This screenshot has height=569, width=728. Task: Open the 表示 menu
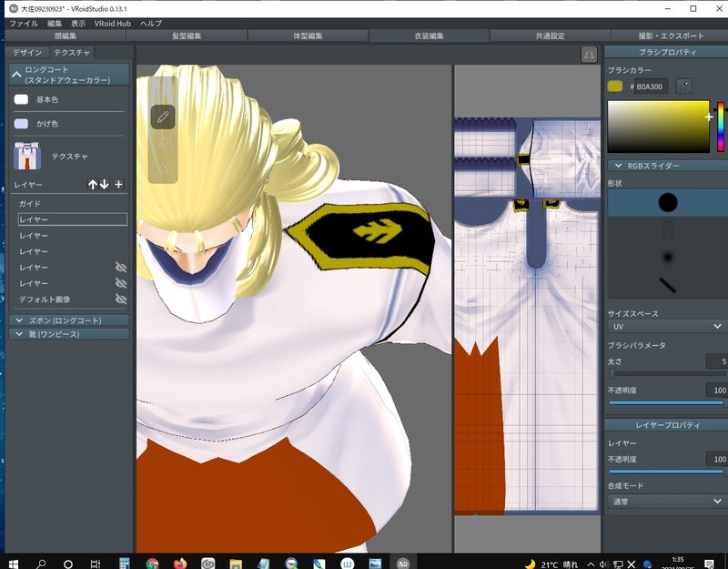[78, 24]
